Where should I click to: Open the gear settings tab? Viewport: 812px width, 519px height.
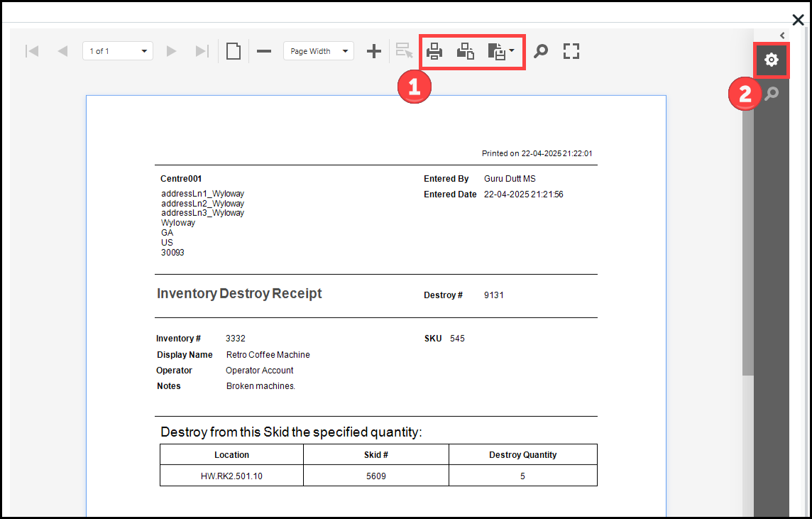pos(772,60)
